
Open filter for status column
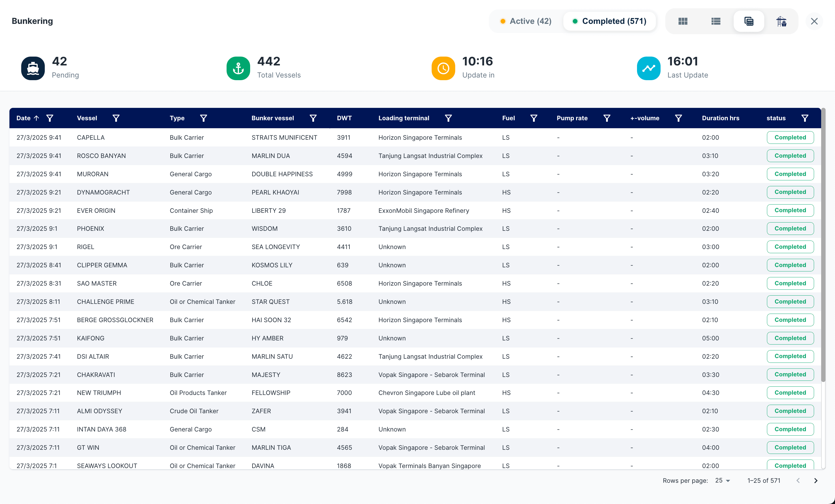(x=805, y=118)
